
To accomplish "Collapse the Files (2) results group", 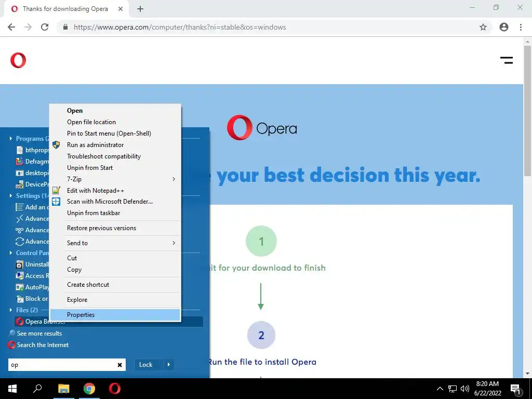I will pyautogui.click(x=11, y=310).
